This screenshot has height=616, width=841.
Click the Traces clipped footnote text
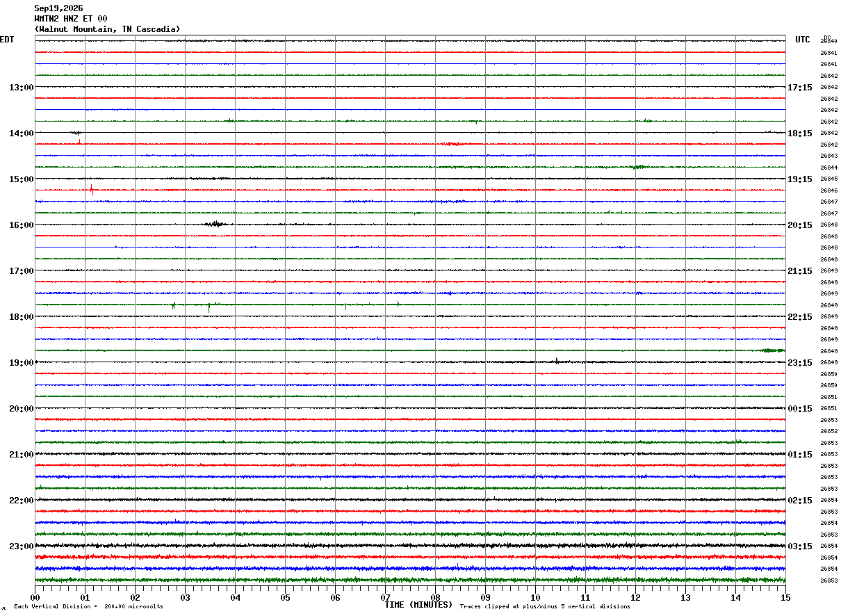coord(545,607)
